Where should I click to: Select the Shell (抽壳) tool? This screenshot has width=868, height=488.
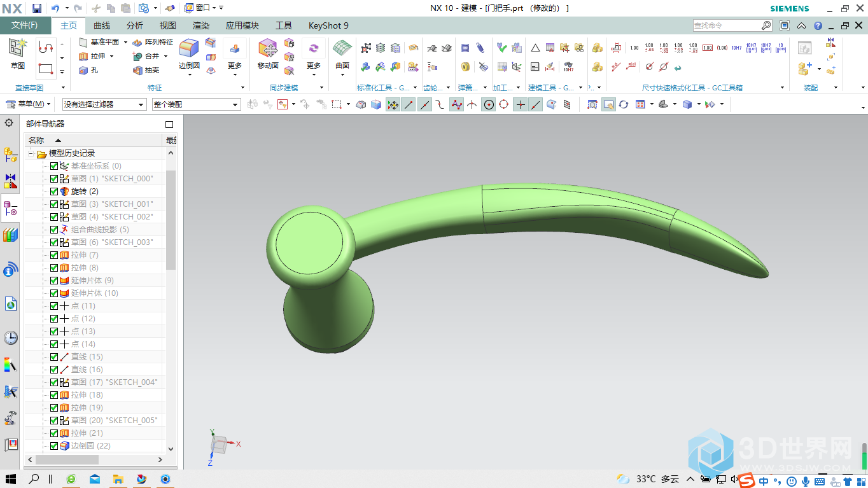coord(146,70)
